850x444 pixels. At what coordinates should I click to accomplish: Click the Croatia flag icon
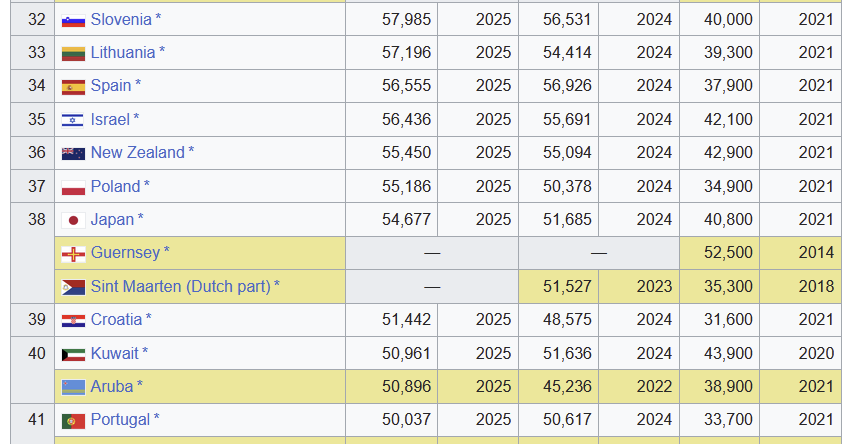click(73, 320)
